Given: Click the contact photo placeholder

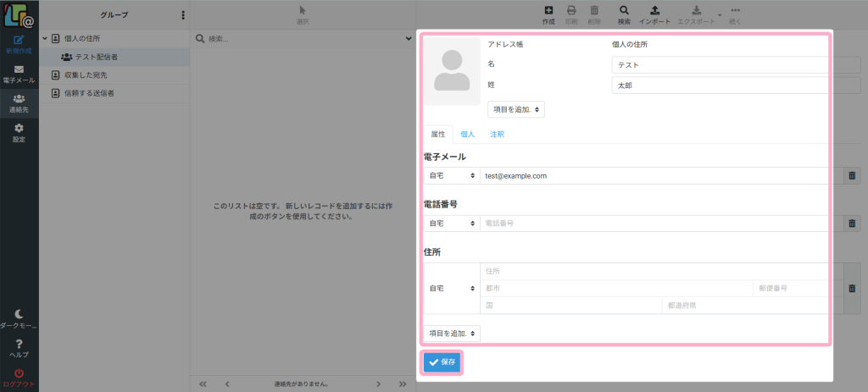Looking at the screenshot, I should click(x=452, y=71).
